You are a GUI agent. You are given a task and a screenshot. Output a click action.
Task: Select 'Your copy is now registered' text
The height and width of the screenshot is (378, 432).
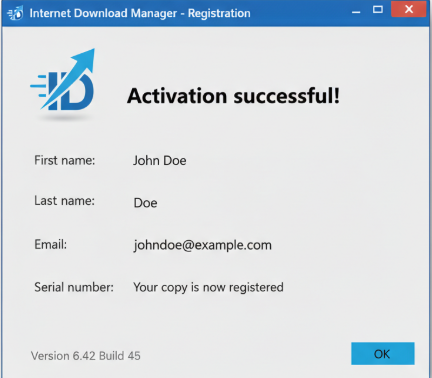pyautogui.click(x=208, y=287)
